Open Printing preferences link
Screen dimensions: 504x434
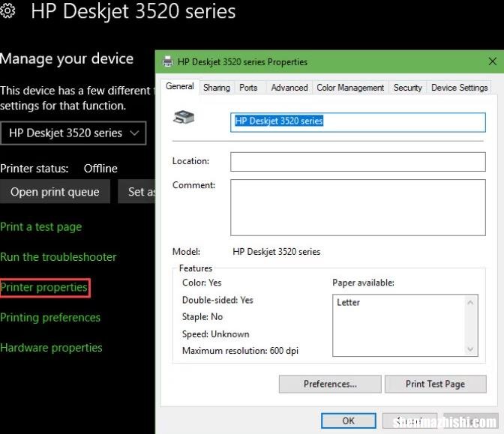[50, 317]
